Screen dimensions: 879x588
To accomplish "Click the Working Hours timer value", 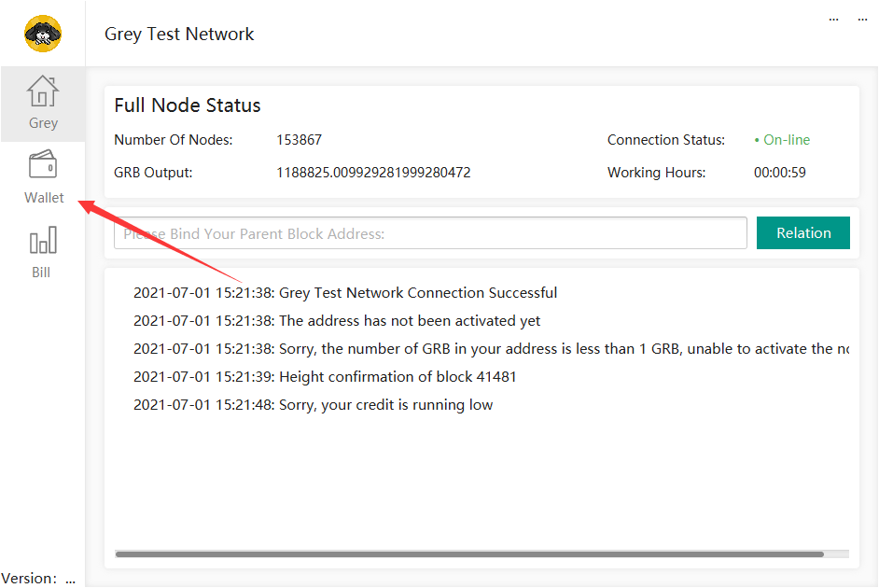I will coord(779,173).
